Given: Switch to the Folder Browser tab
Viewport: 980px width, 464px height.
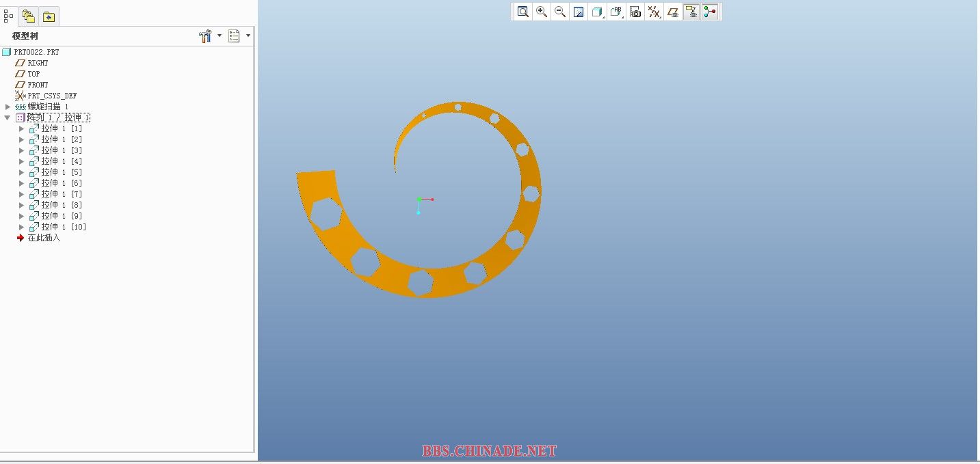Looking at the screenshot, I should click(28, 16).
